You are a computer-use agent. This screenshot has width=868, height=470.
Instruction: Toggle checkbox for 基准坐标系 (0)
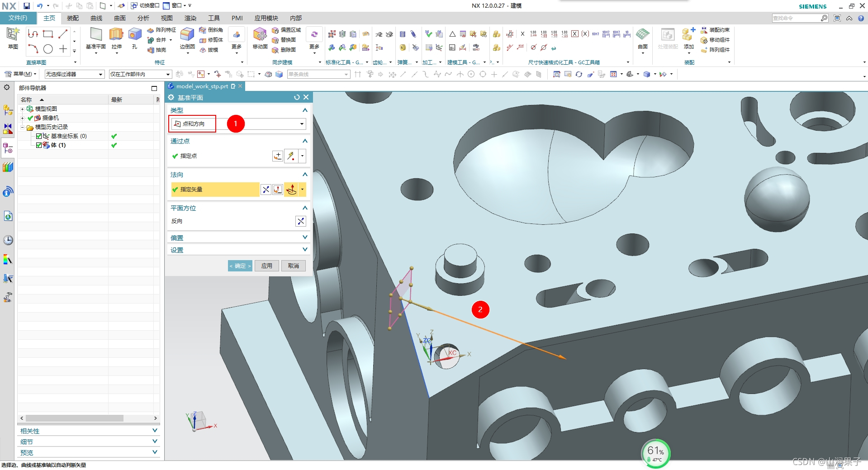point(39,136)
